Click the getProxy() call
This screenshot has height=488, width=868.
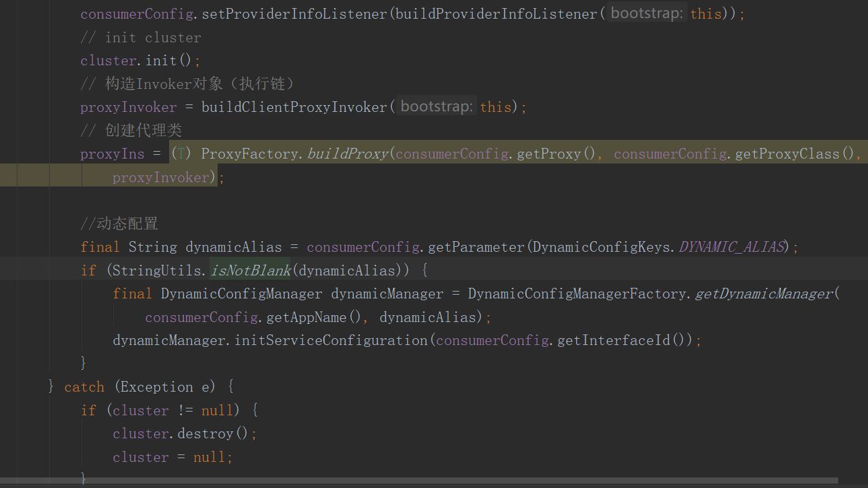556,154
